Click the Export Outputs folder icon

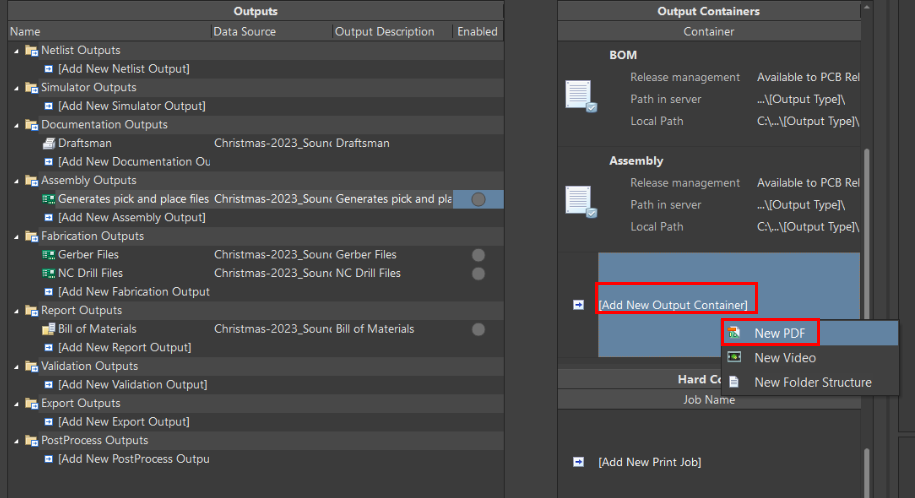point(32,403)
